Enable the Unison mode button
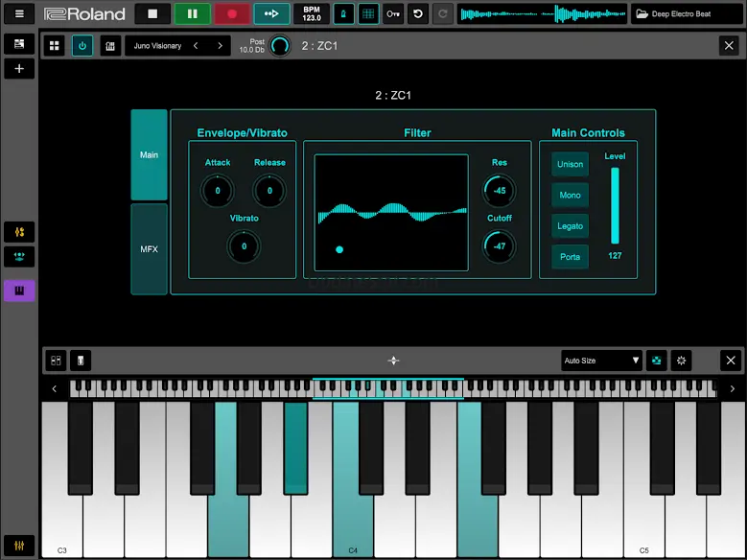 [570, 164]
